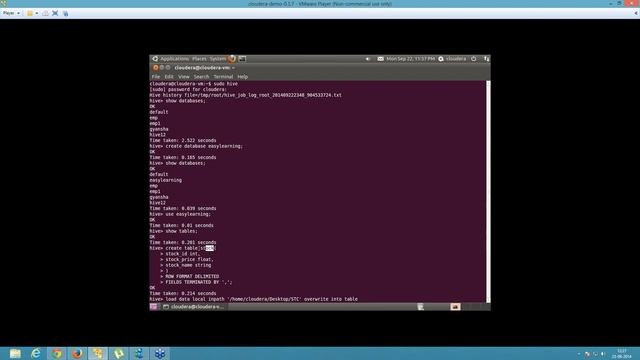Click the date and time in Ubuntu panel

point(411,59)
